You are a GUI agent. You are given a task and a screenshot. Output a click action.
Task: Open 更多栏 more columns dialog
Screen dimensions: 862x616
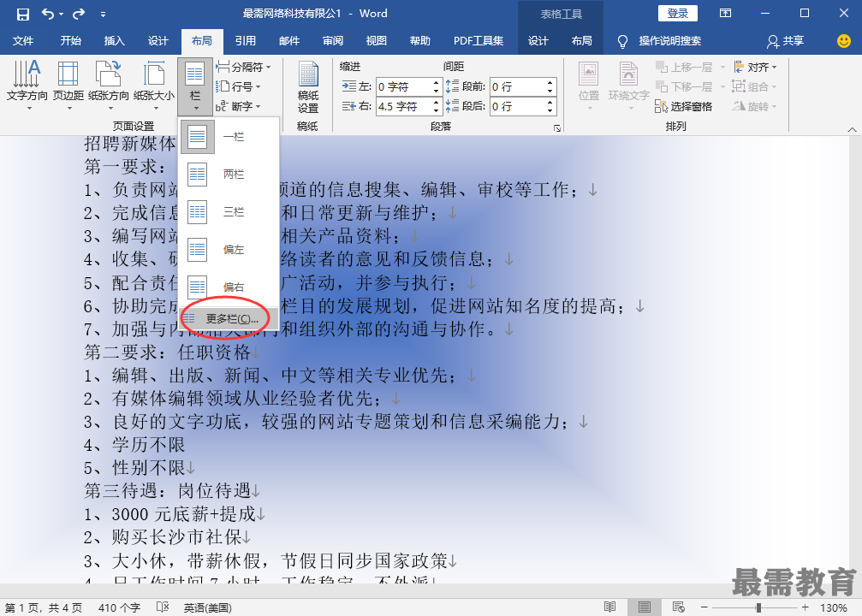click(x=229, y=319)
